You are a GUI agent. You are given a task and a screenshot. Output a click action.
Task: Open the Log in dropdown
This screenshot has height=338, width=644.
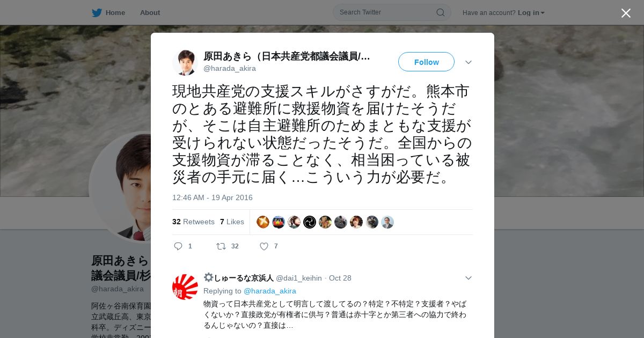click(x=531, y=13)
